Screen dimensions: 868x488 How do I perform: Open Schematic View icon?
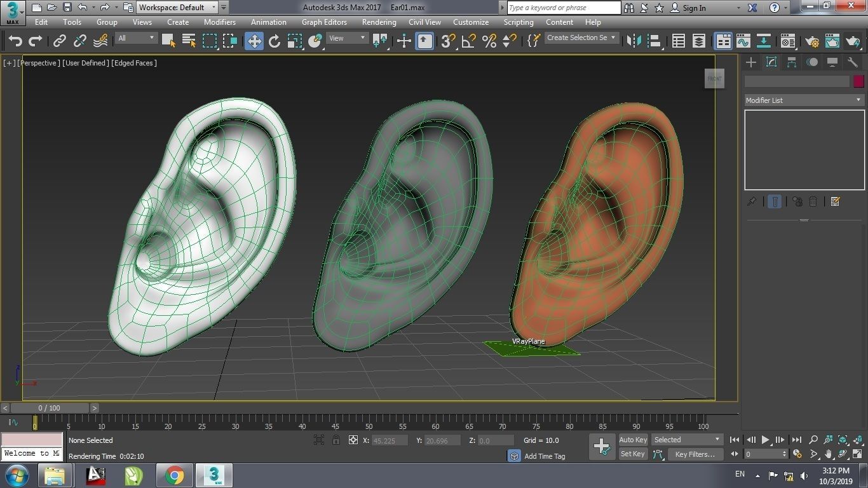[764, 41]
